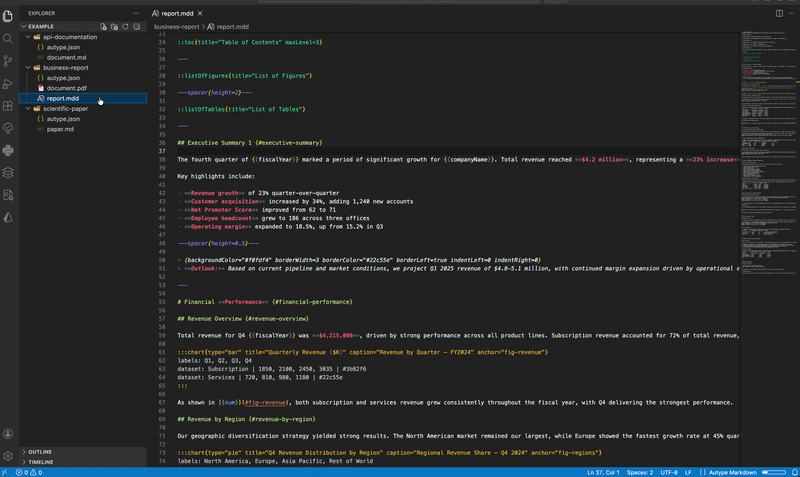Image resolution: width=800 pixels, height=477 pixels.
Task: Collapse the scientific-paper folder
Action: point(65,109)
